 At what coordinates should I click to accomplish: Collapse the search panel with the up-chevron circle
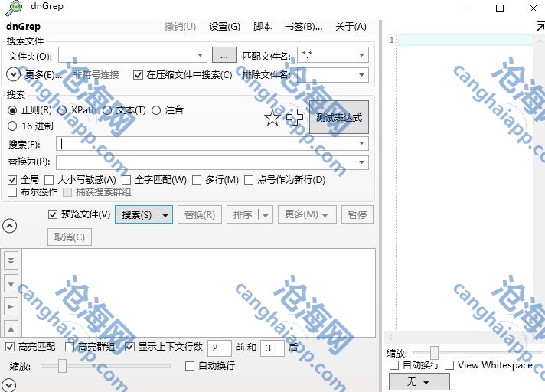10,225
